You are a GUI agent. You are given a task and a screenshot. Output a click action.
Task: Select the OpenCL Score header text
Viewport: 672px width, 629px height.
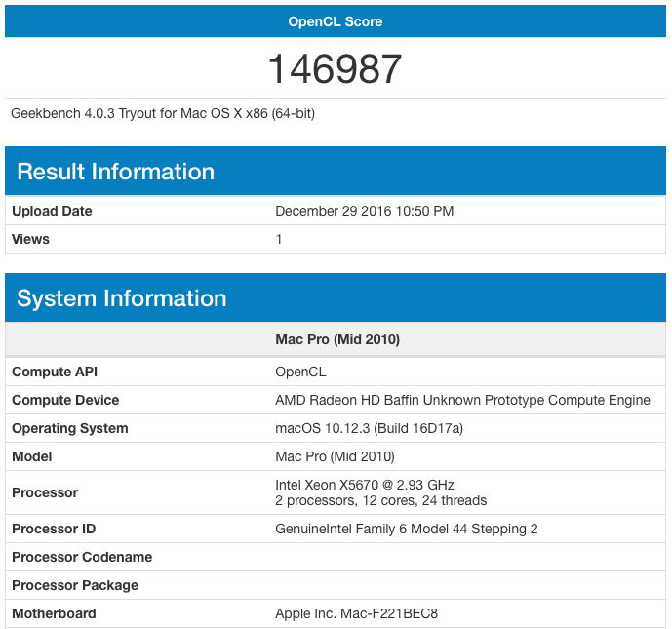336,21
